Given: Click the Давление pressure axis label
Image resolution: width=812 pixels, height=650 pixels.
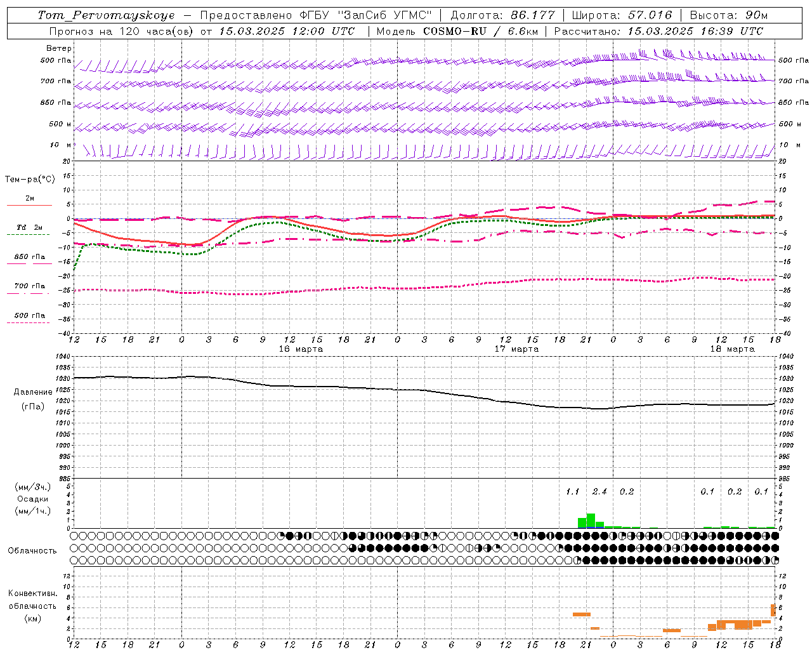Looking at the screenshot, I should tap(33, 392).
